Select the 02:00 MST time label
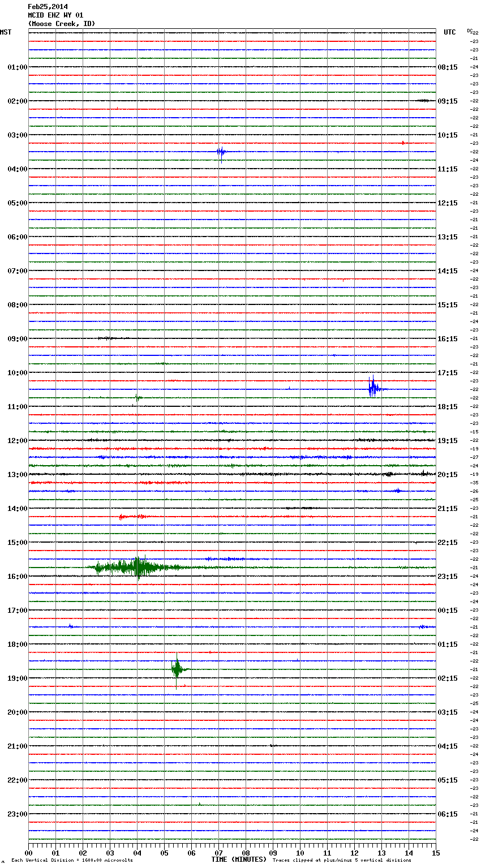The height and width of the screenshot is (868, 481). point(17,101)
